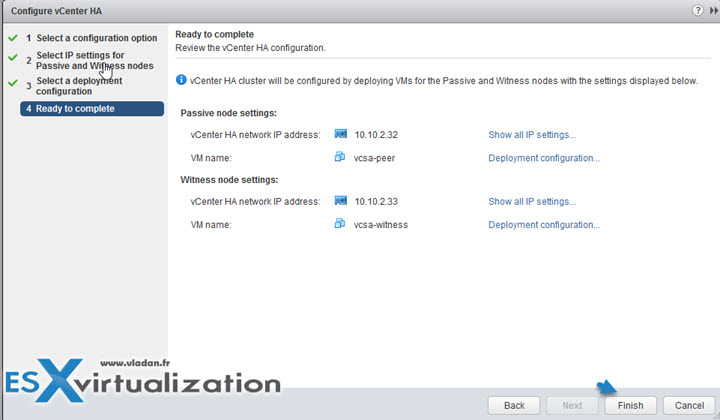This screenshot has width=720, height=420.
Task: Open Show all IP settings for Witness node
Action: (532, 202)
